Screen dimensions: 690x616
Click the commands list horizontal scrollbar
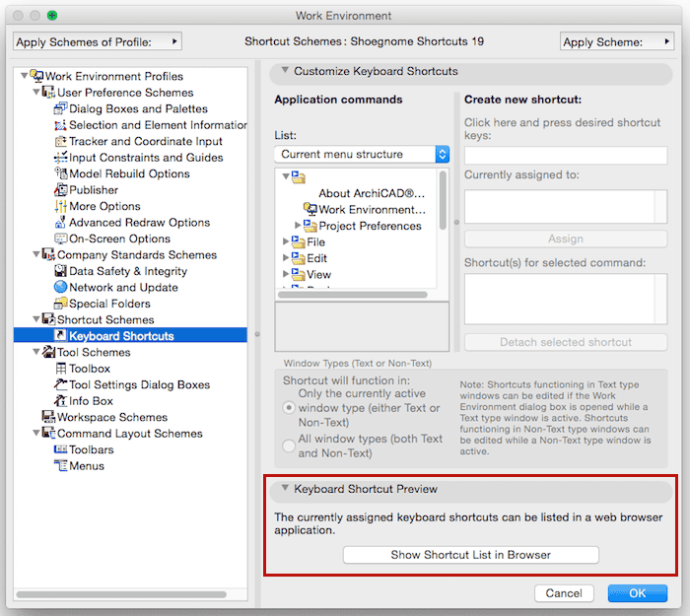[353, 295]
